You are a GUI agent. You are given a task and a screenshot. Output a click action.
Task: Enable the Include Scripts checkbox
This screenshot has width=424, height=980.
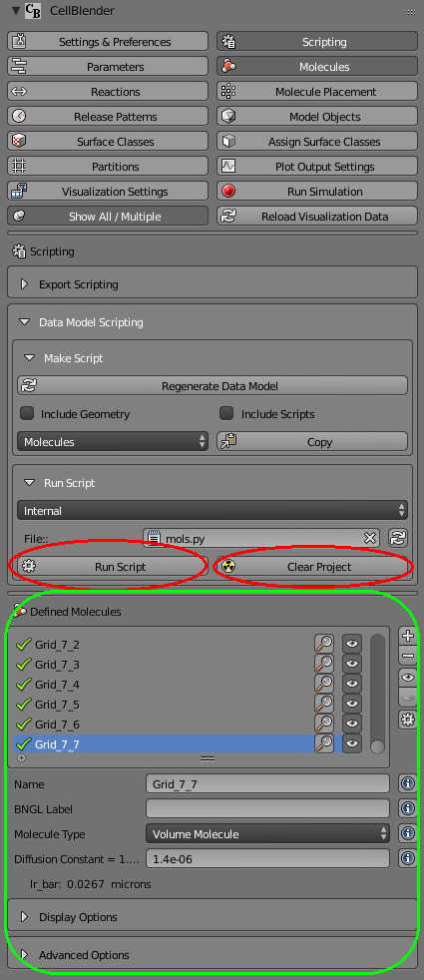(227, 414)
